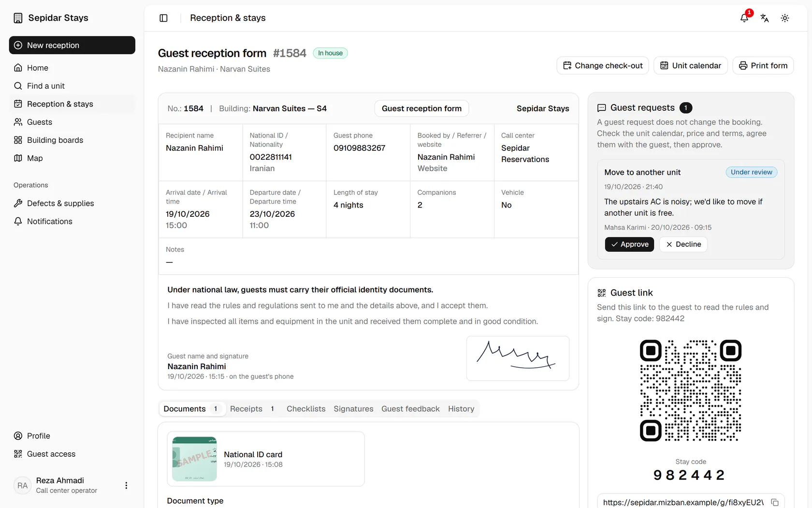Viewport: 812px width, 508px height.
Task: Open Guests in sidebar
Action: point(72,122)
